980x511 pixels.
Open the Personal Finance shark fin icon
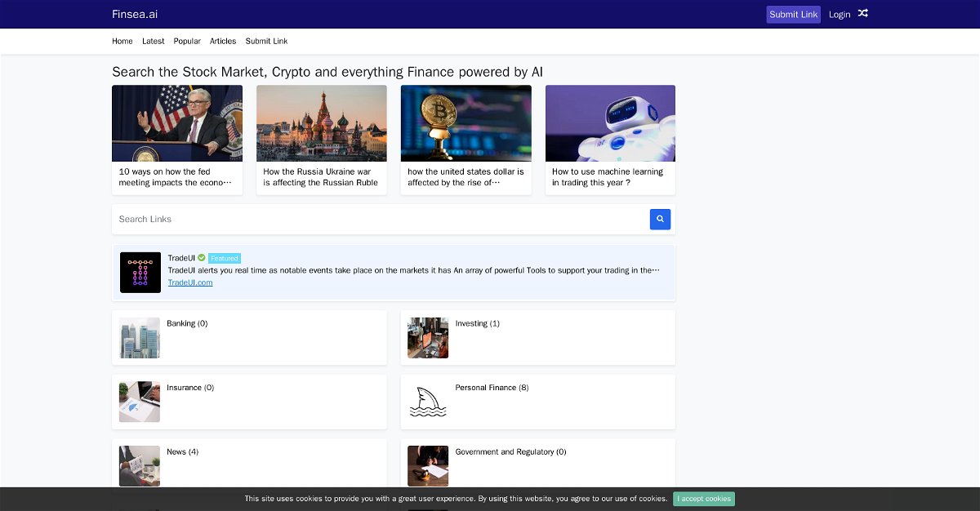(428, 402)
